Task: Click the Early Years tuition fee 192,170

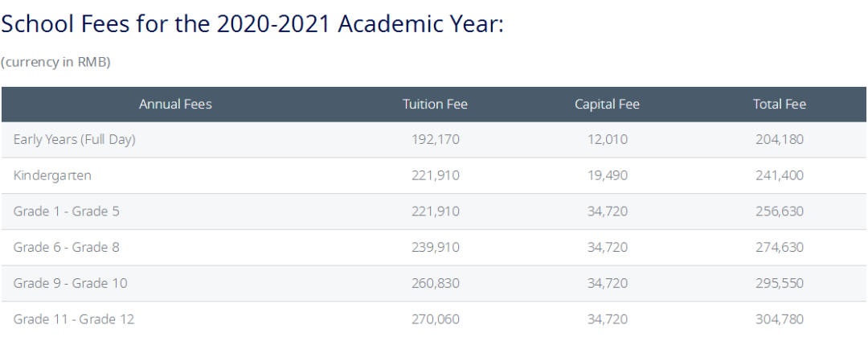Action: 435,140
